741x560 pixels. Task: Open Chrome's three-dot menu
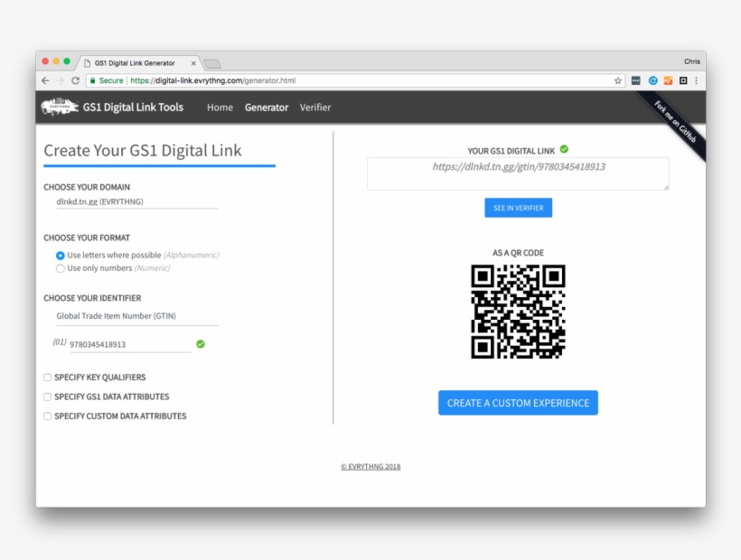click(x=697, y=79)
